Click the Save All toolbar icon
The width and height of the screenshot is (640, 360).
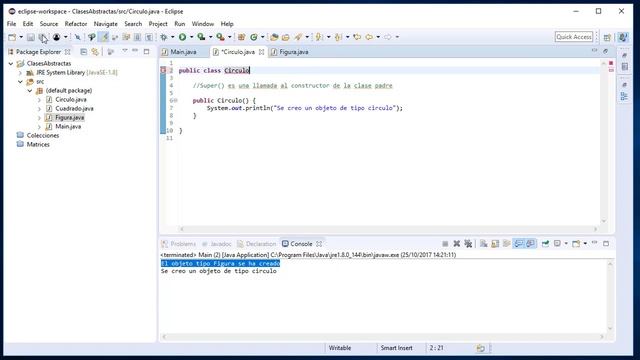click(x=42, y=37)
